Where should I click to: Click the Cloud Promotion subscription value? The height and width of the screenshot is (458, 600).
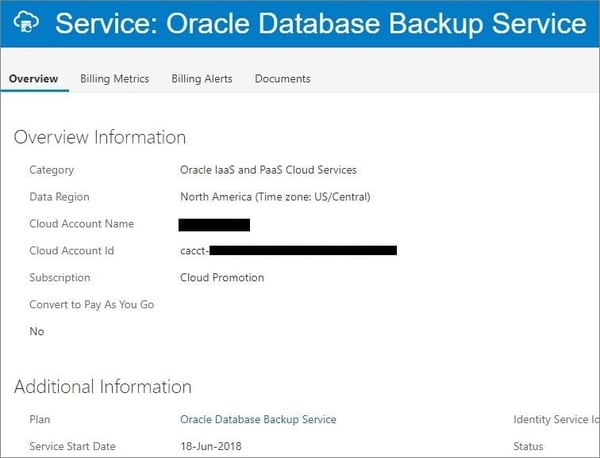coord(222,278)
